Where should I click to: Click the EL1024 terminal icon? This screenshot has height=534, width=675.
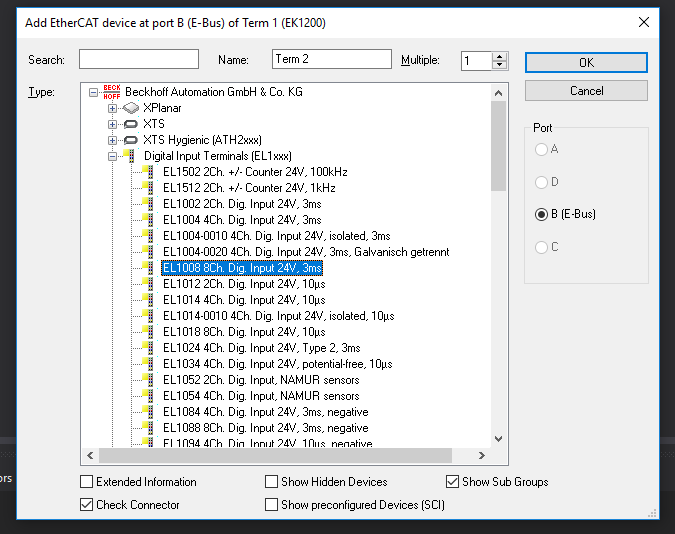coord(148,348)
